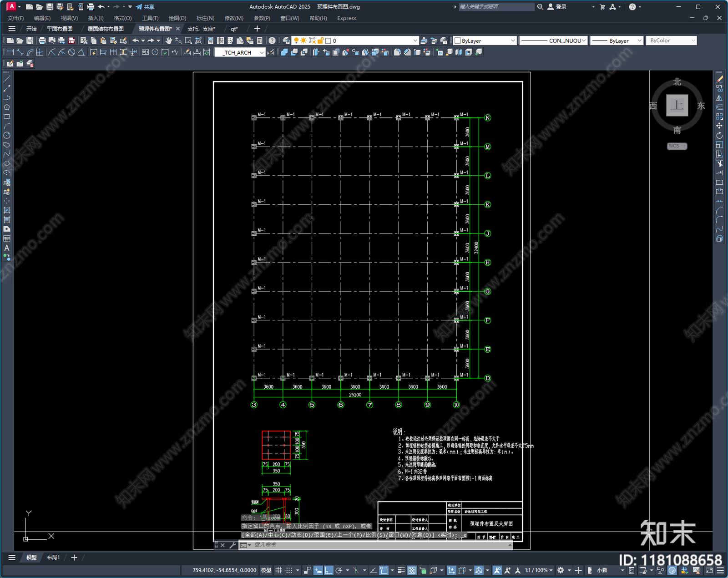Screen dimensions: 728x578
Task: Click the 布局1 layout tab
Action: pyautogui.click(x=53, y=557)
